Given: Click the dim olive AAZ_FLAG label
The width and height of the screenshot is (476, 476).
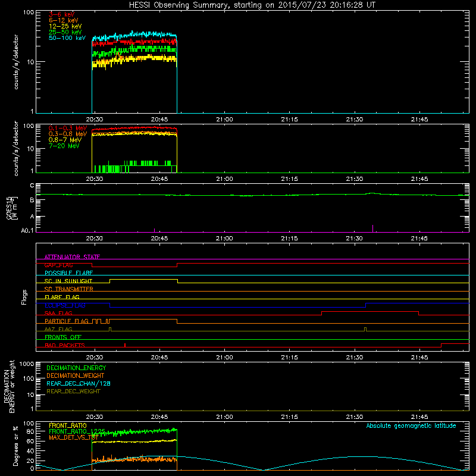Looking at the screenshot, I should (58, 329).
